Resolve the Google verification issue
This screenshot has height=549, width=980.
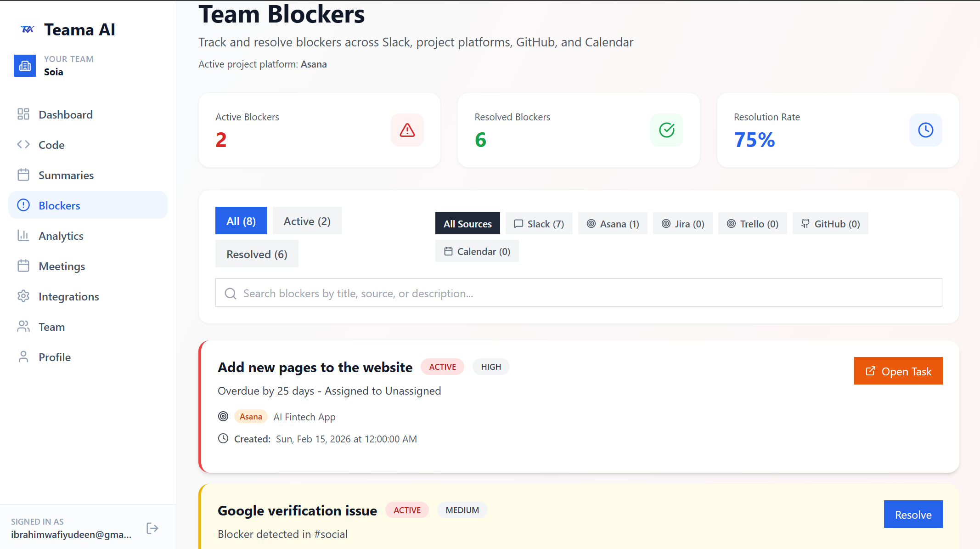[x=912, y=515]
